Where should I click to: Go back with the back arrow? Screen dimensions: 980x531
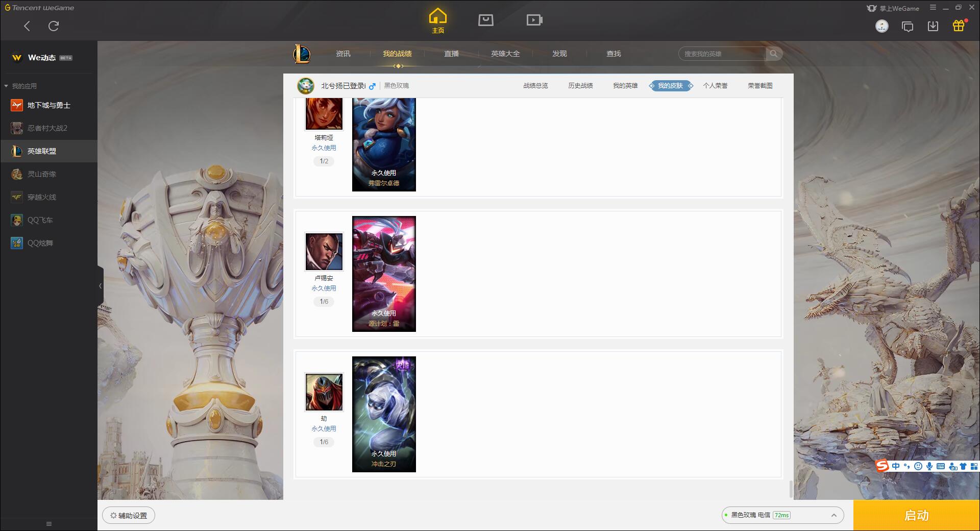pyautogui.click(x=27, y=26)
